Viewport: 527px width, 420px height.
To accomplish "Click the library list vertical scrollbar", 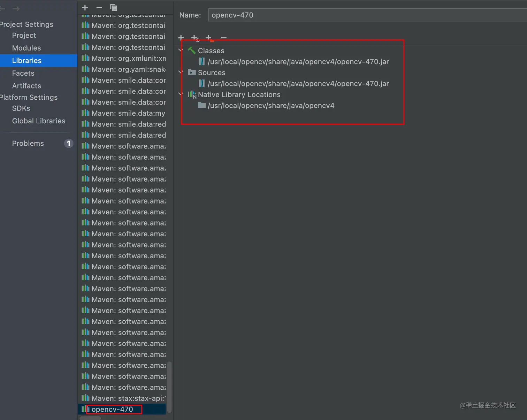I will 169,387.
